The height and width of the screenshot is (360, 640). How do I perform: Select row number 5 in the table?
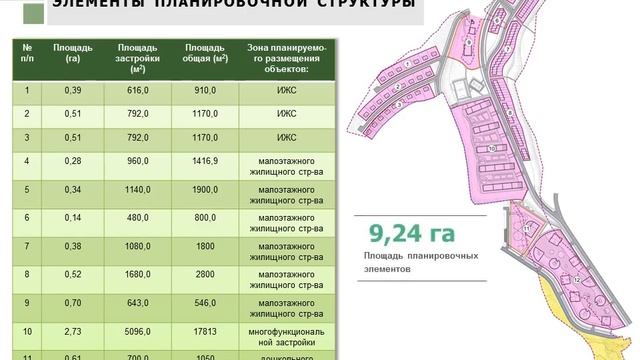point(27,190)
